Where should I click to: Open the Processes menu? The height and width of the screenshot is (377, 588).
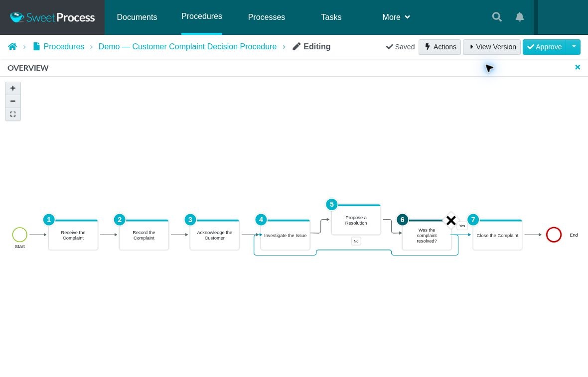pos(267,17)
